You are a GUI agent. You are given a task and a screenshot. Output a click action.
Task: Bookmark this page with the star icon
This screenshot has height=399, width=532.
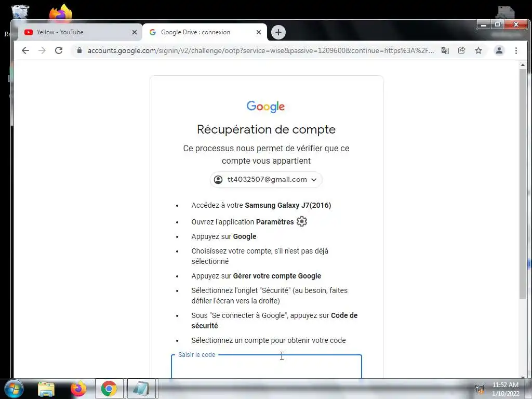click(478, 50)
